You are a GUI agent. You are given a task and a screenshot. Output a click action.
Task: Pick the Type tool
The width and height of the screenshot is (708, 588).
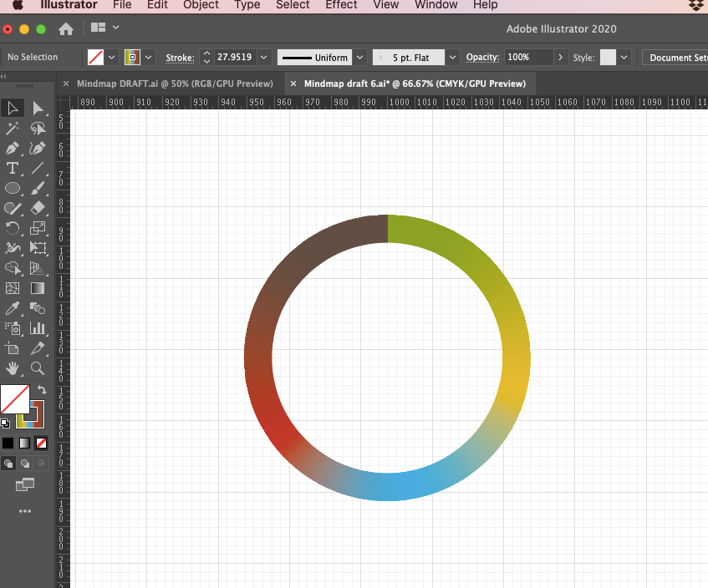point(13,169)
